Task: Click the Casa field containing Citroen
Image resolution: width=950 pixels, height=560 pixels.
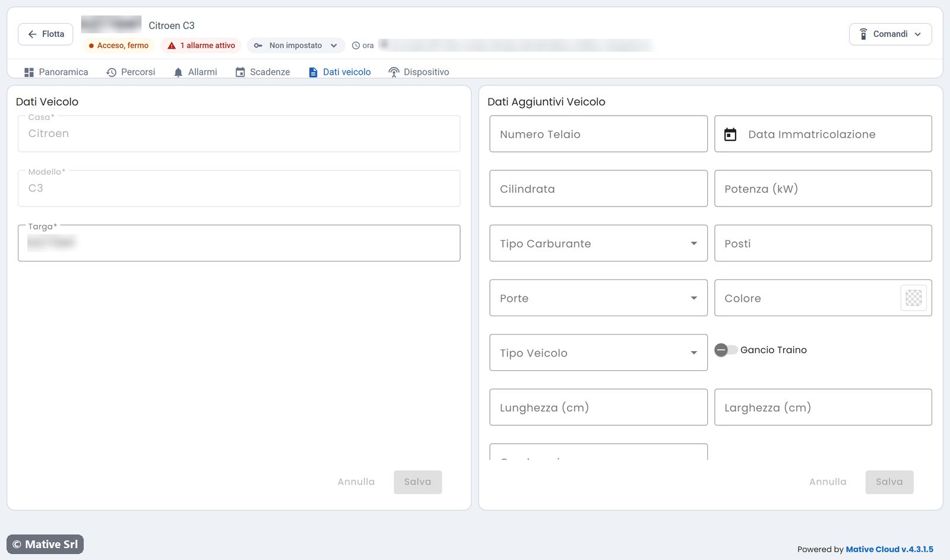Action: [x=239, y=133]
